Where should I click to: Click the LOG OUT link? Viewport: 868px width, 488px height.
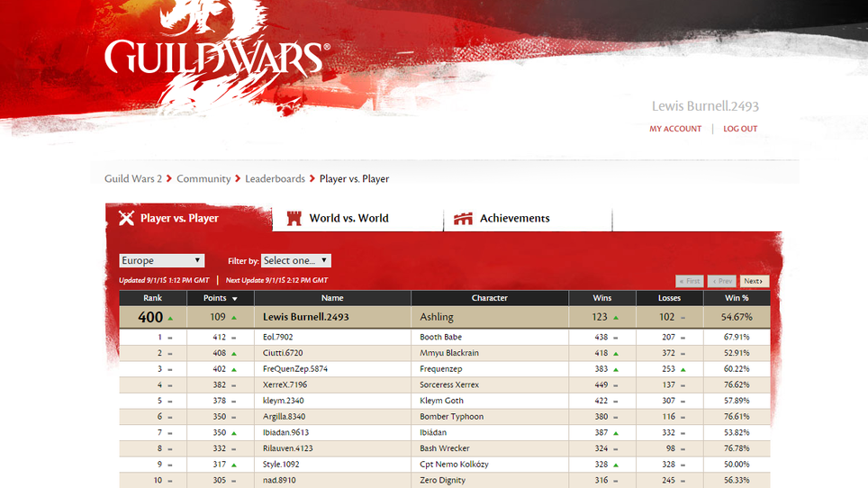(x=740, y=129)
